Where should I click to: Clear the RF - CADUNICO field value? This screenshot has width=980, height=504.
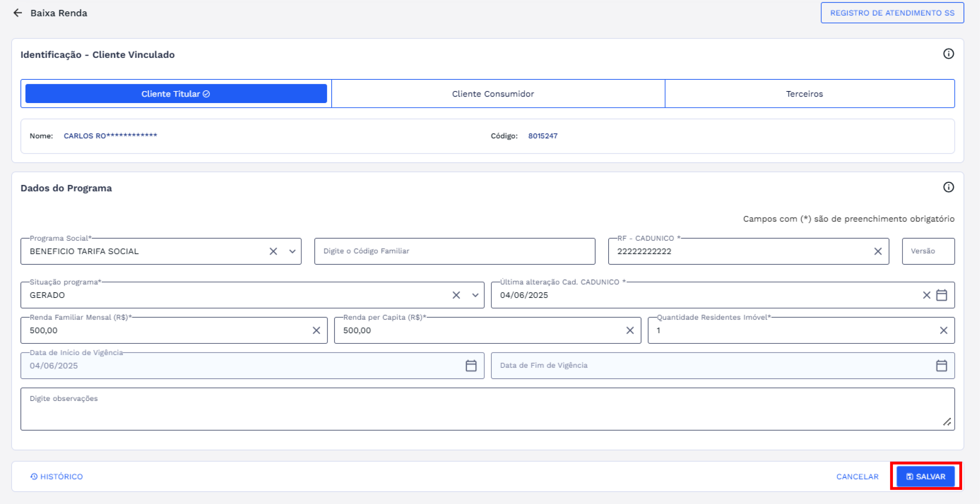[x=878, y=251]
